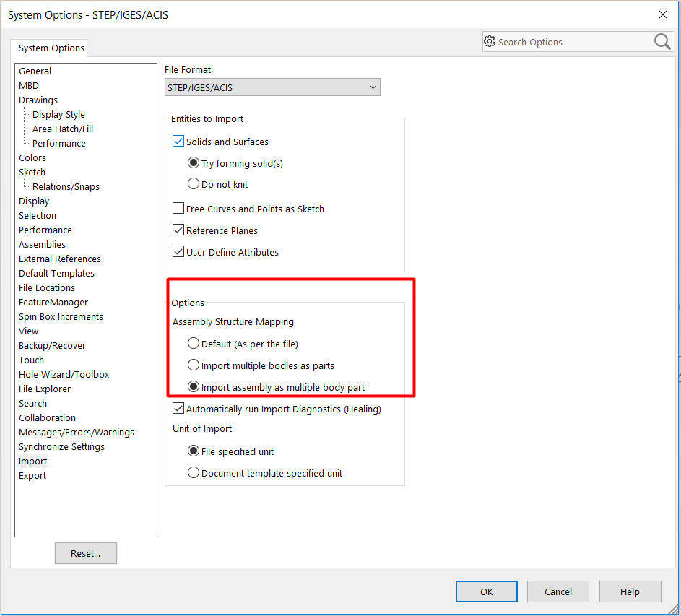Open Messages/Errors/Warnings category
The width and height of the screenshot is (681, 616).
click(76, 433)
